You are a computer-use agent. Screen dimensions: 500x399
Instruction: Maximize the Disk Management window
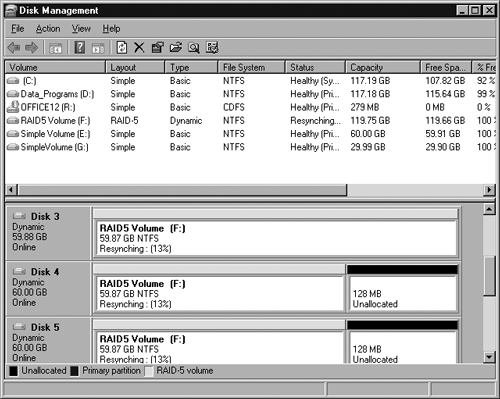click(x=475, y=11)
